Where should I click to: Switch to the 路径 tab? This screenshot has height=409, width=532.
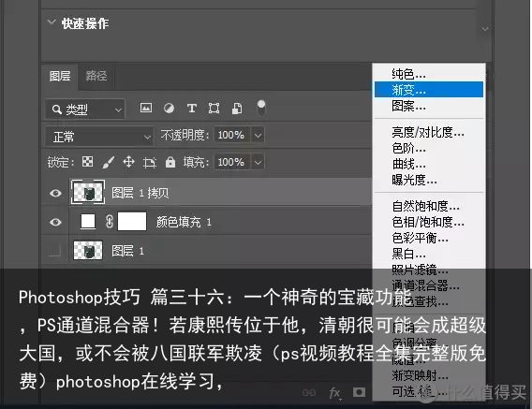point(96,76)
